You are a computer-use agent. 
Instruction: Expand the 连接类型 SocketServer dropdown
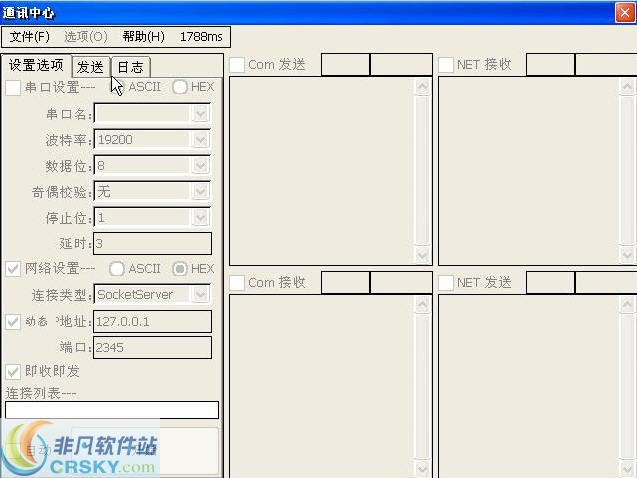pos(201,294)
